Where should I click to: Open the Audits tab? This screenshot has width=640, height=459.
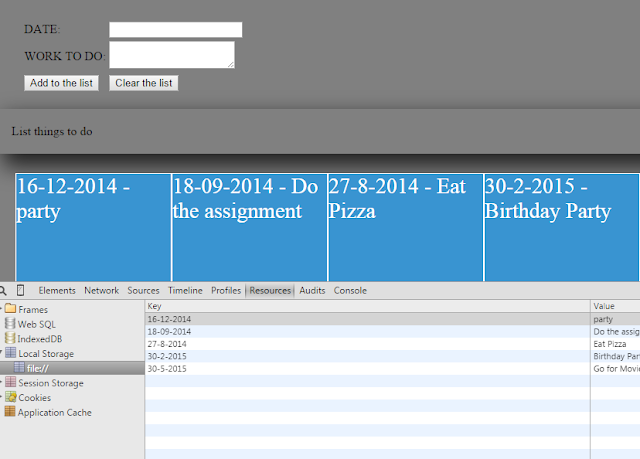pos(312,290)
